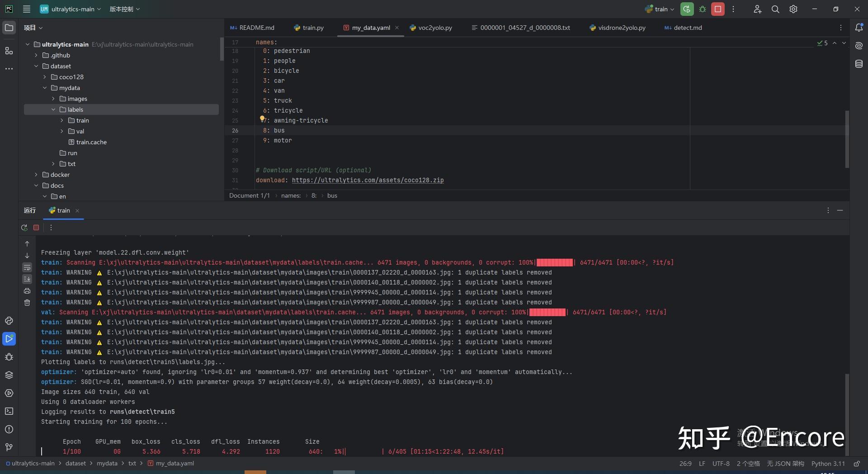Open the Python Console tool window
This screenshot has height=474, width=868.
9,321
